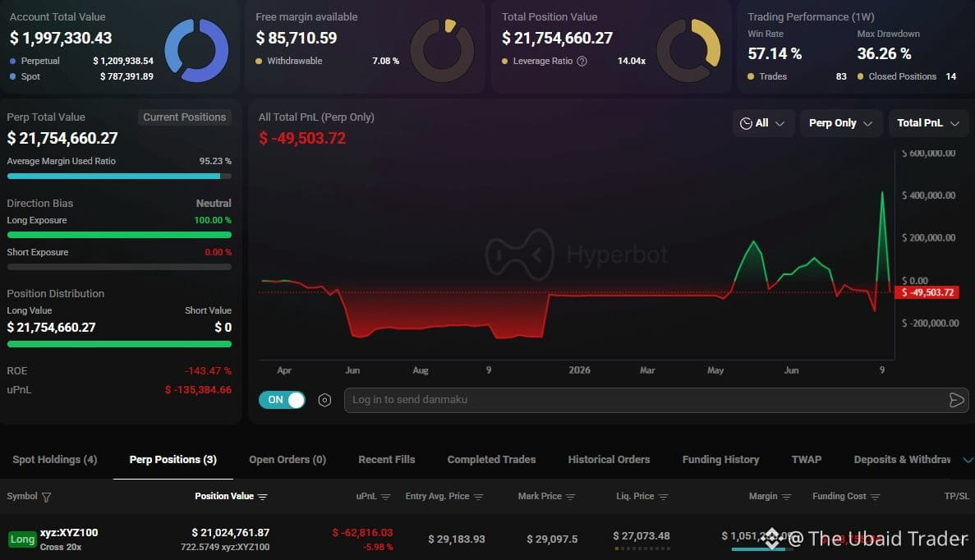Click the Symbol column header
This screenshot has height=560, width=975.
(x=22, y=496)
